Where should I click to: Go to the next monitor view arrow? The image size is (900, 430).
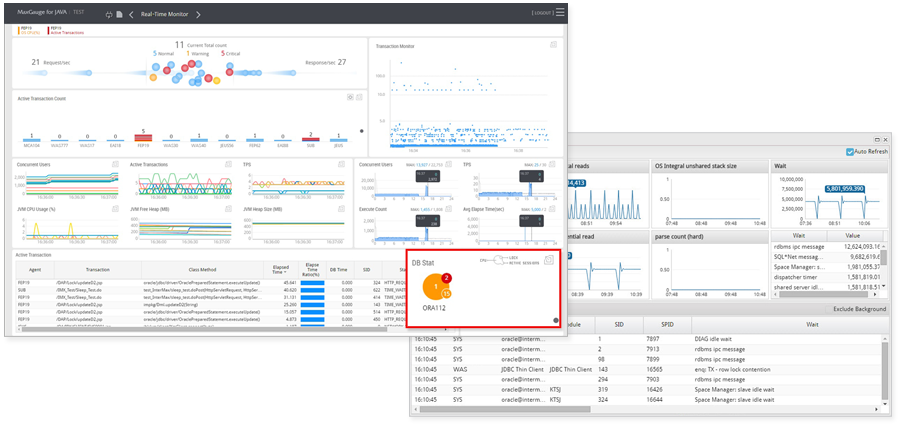[x=198, y=14]
